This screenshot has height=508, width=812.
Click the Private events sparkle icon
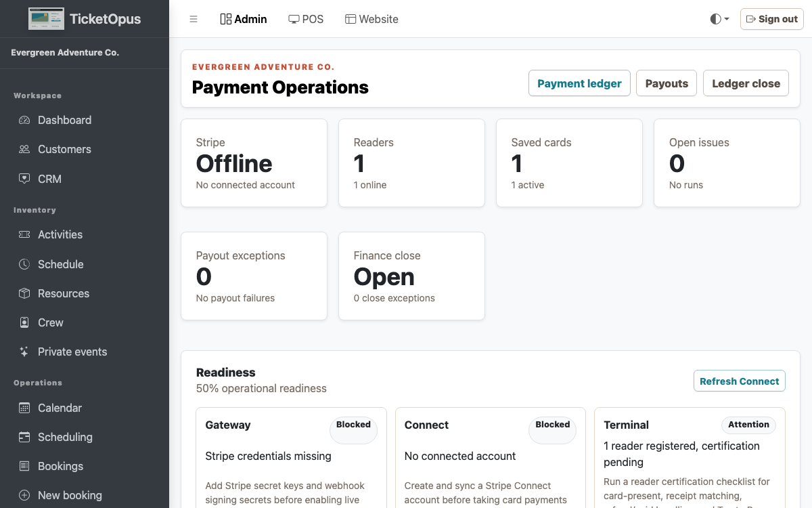tap(24, 352)
